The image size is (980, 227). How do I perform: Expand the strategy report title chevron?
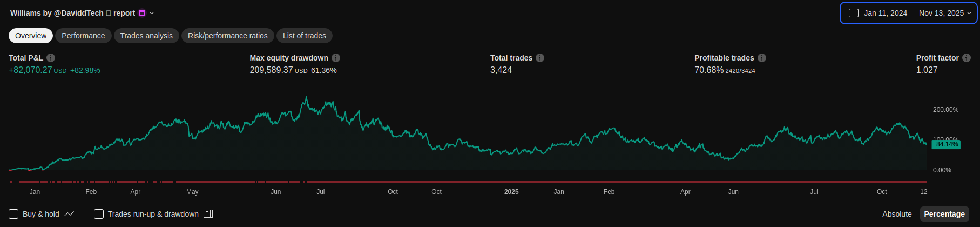(152, 13)
